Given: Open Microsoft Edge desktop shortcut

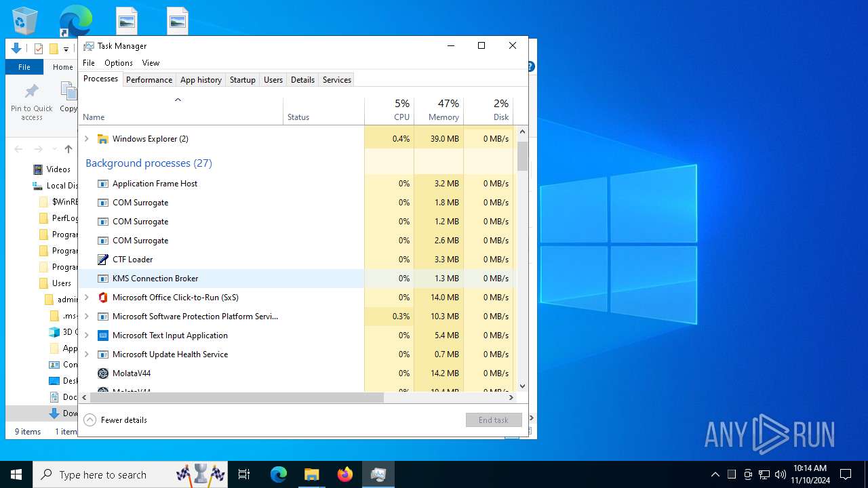Looking at the screenshot, I should [x=75, y=20].
